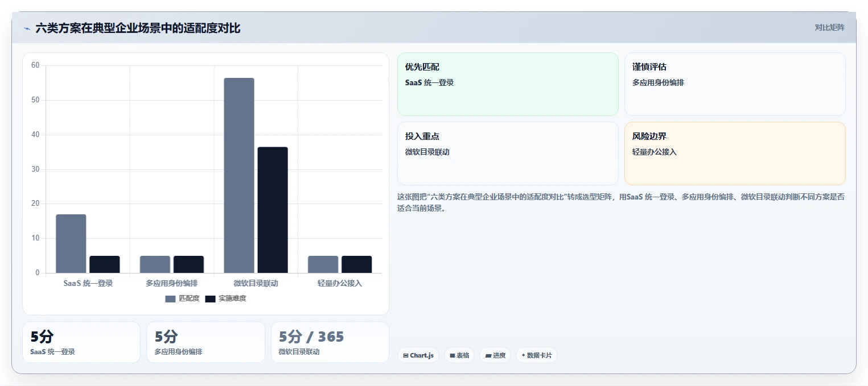Click the 微软目录联动 实施难度 bar
The image size is (868, 386).
(273, 210)
